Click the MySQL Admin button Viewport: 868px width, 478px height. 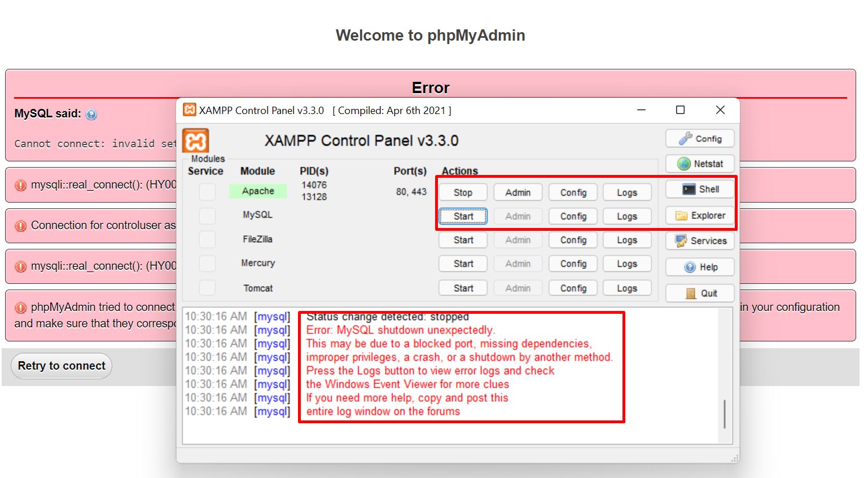point(518,216)
